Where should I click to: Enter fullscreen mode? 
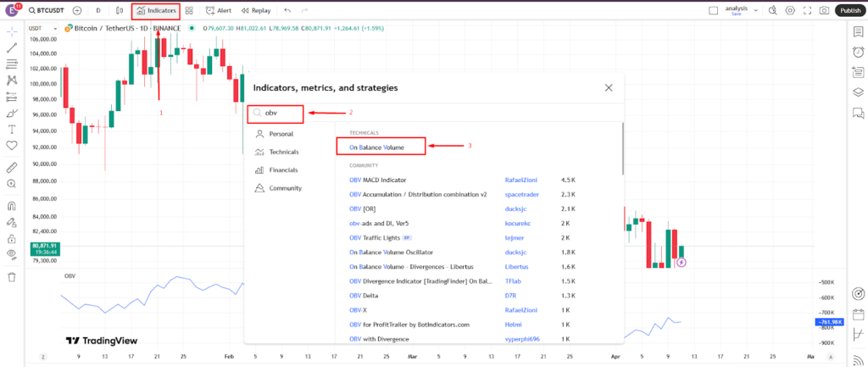(807, 10)
